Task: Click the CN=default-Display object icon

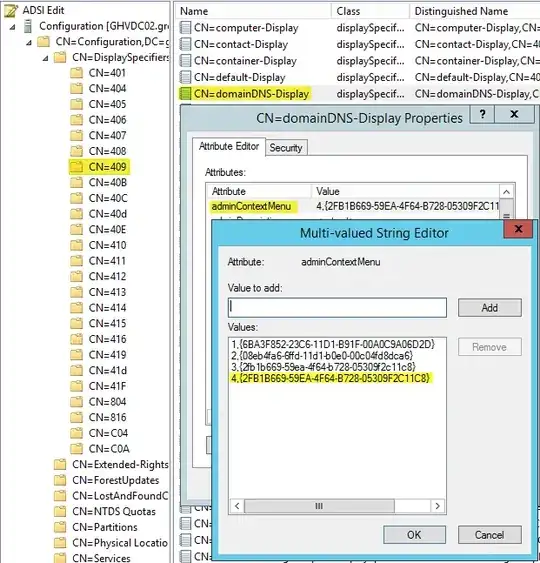Action: pyautogui.click(x=185, y=77)
